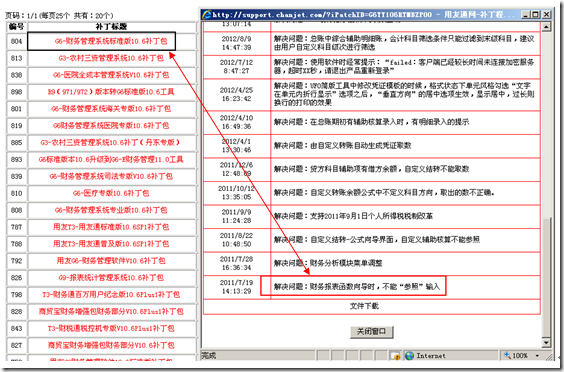Open link G3-农村三资管理系统10.6补丁(丹东专版)

110,142
